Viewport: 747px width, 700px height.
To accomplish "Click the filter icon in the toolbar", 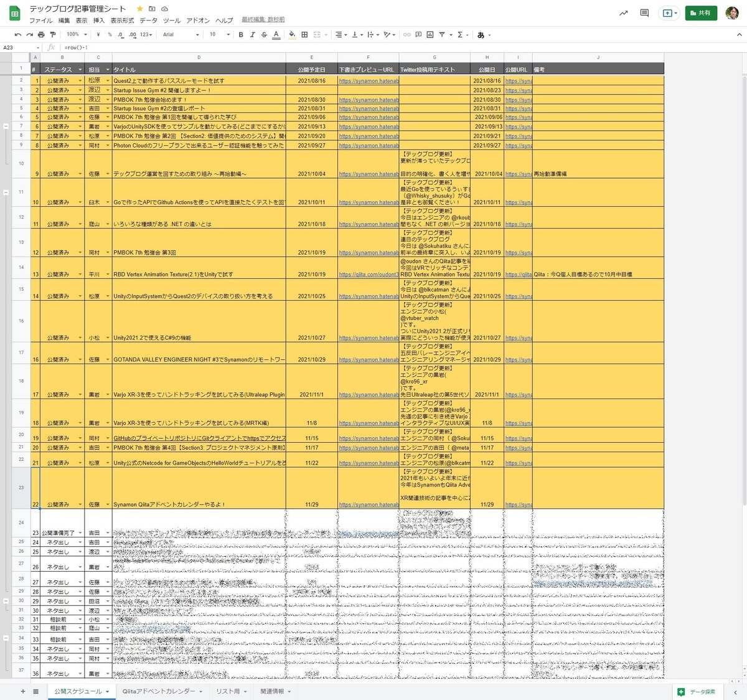I will [x=443, y=35].
